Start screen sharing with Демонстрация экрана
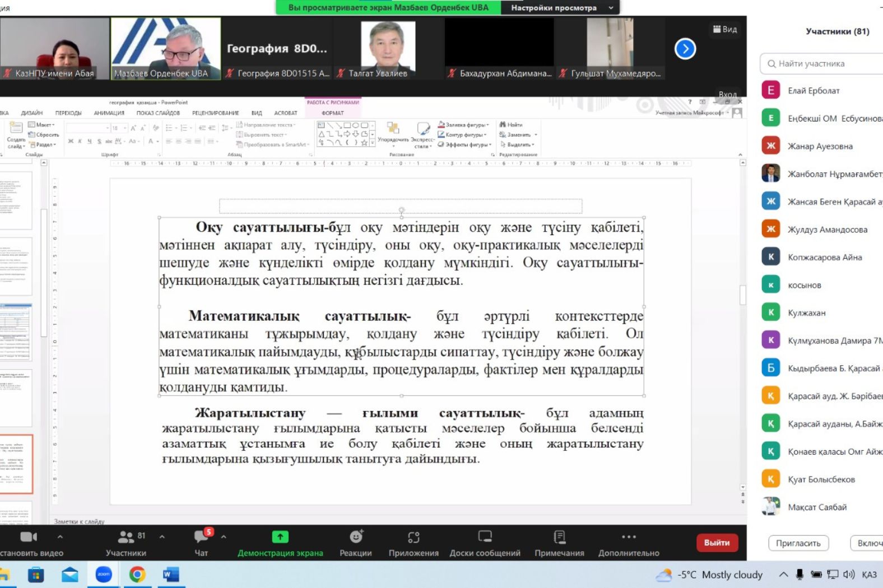Image resolution: width=883 pixels, height=588 pixels. pyautogui.click(x=280, y=538)
